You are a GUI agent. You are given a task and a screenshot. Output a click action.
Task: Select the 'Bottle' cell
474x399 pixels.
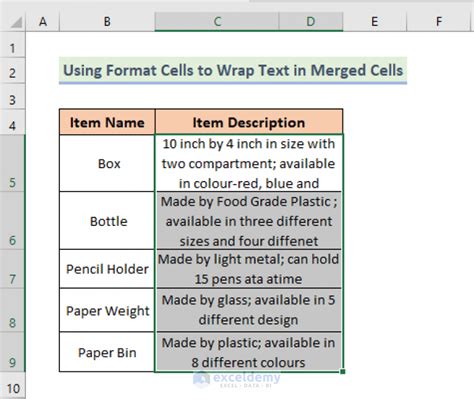(107, 221)
